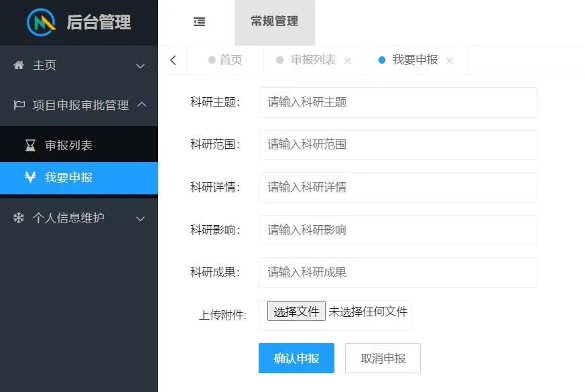Click the 未选择任何文件 status text
The width and height of the screenshot is (585, 392).
(368, 312)
